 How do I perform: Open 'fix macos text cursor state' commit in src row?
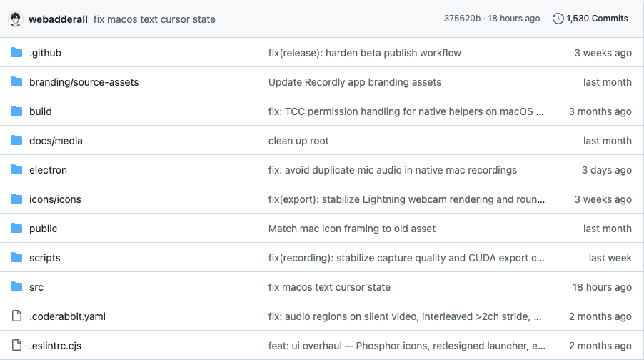pos(329,287)
